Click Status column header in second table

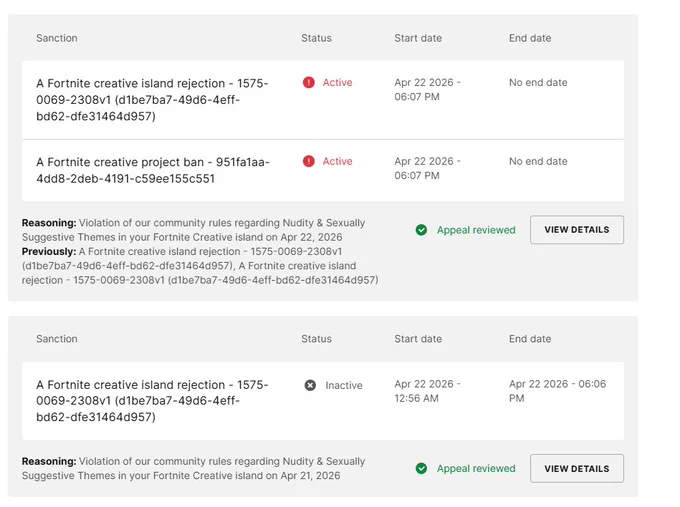tap(316, 339)
